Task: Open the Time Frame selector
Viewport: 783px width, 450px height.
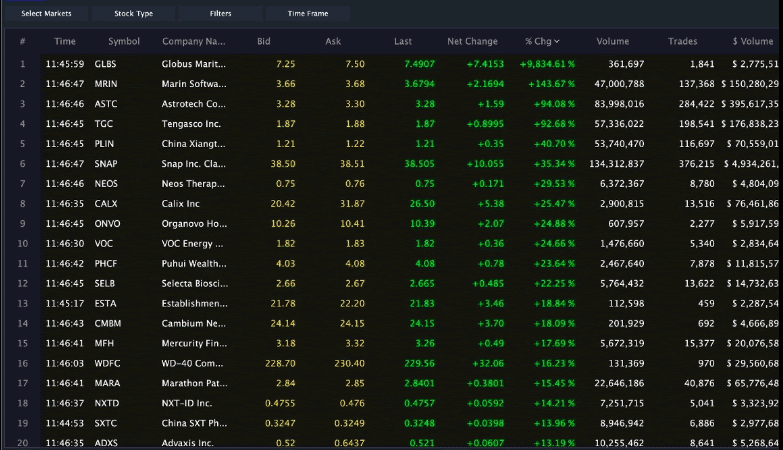Action: (x=308, y=13)
